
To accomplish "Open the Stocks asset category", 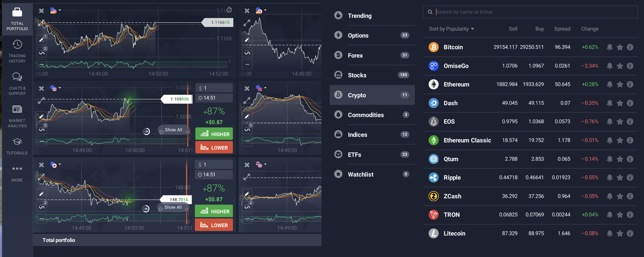I will 357,75.
